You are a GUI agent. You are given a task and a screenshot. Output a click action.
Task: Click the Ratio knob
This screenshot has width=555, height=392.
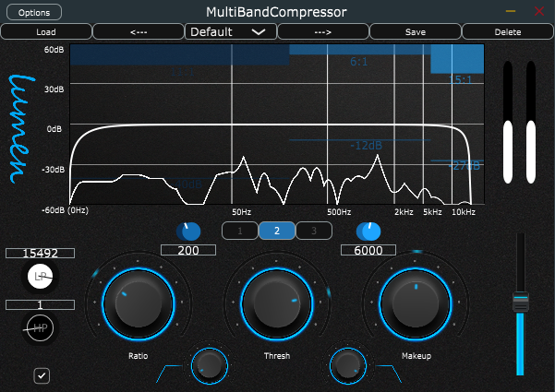pyautogui.click(x=137, y=300)
